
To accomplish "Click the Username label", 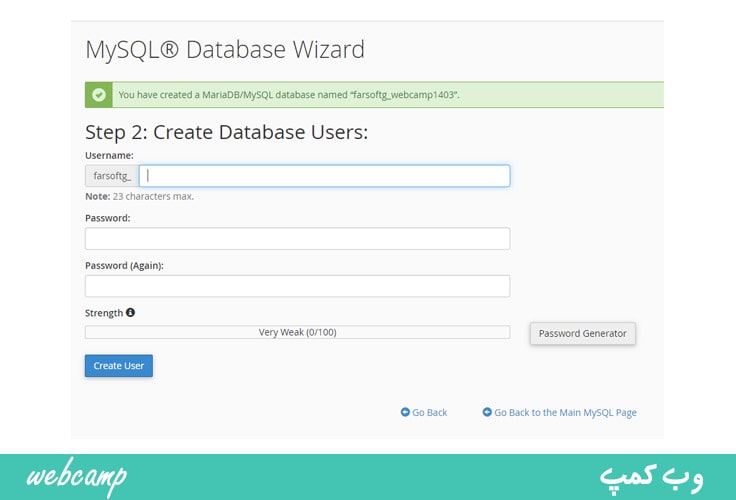I will coord(109,155).
